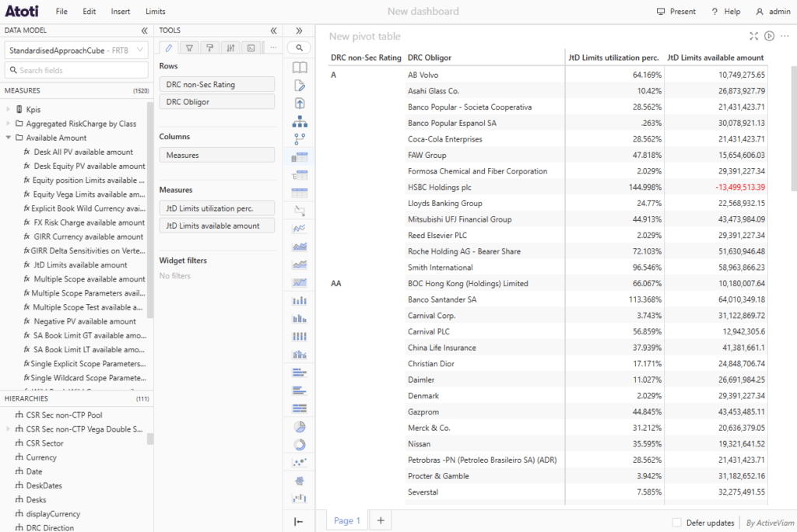Viewport: 797px width, 532px height.
Task: Open the Help menu
Action: (x=726, y=11)
